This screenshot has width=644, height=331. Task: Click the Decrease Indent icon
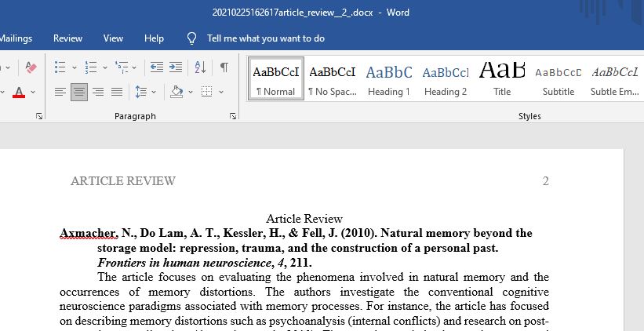click(x=156, y=67)
